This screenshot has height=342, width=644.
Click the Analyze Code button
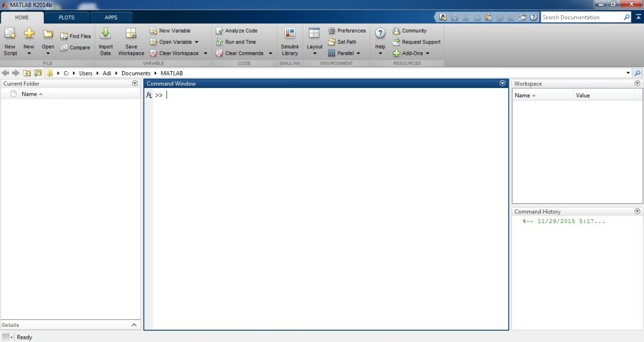coord(219,31)
